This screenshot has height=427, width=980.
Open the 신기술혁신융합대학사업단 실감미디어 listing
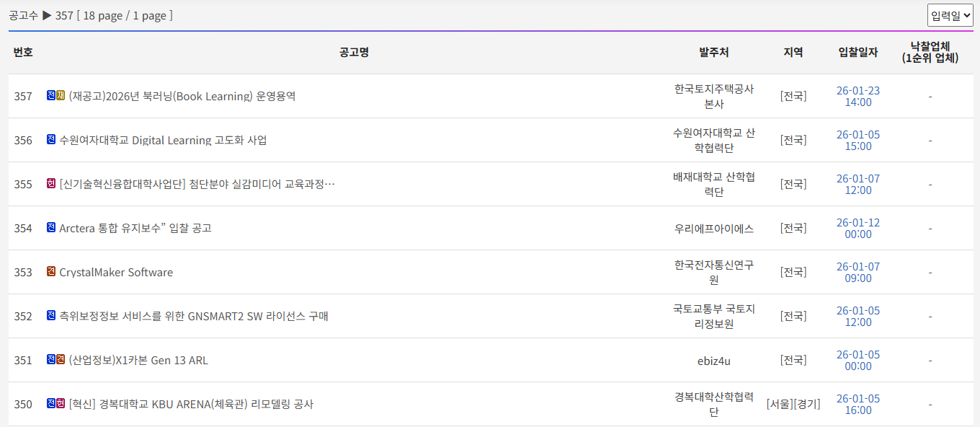coord(197,184)
